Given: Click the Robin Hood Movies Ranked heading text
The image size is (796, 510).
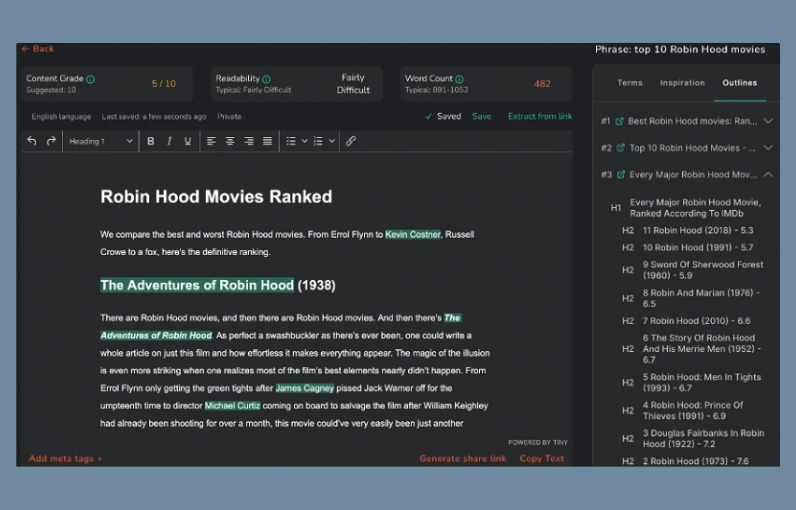Looking at the screenshot, I should pyautogui.click(x=216, y=197).
